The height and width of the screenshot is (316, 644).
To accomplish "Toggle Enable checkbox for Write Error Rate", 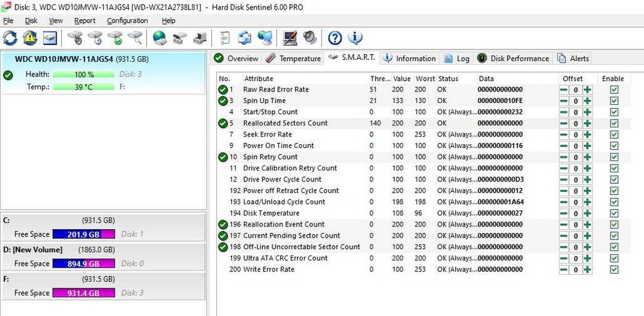I will tap(614, 270).
